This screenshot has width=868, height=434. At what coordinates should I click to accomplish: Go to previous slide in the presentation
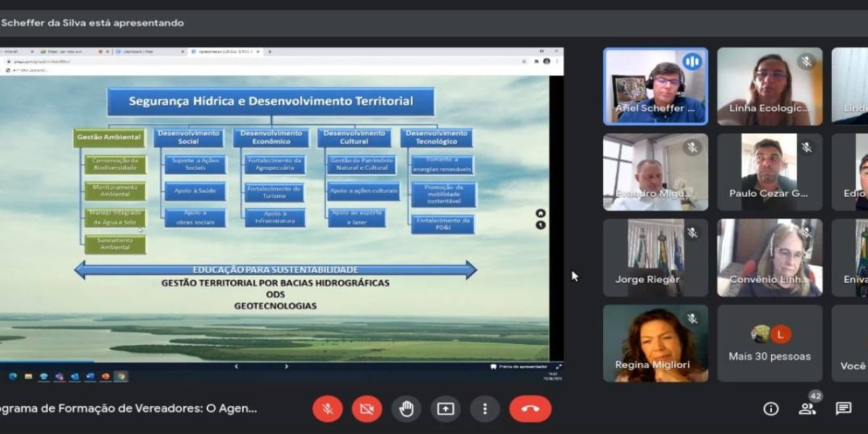[236, 366]
